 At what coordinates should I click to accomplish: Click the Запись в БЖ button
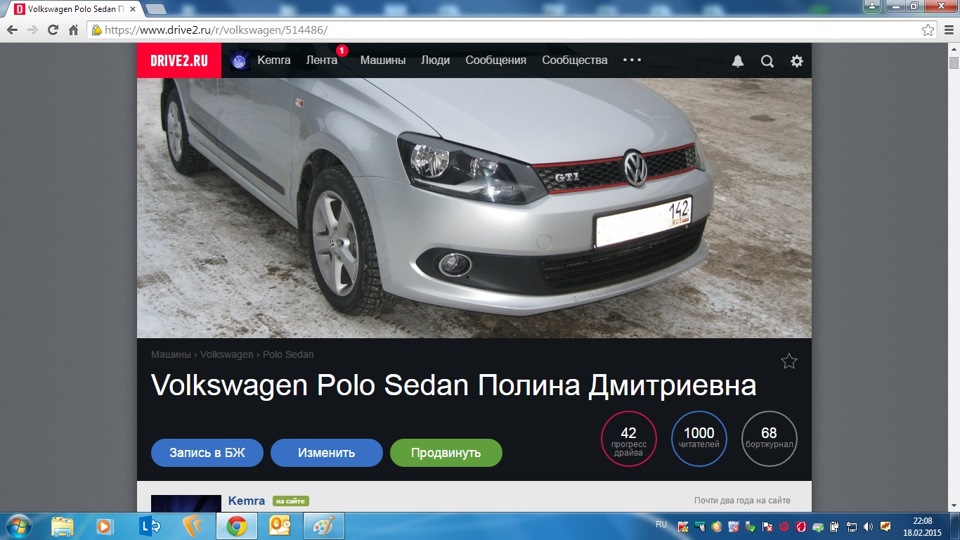click(x=207, y=452)
